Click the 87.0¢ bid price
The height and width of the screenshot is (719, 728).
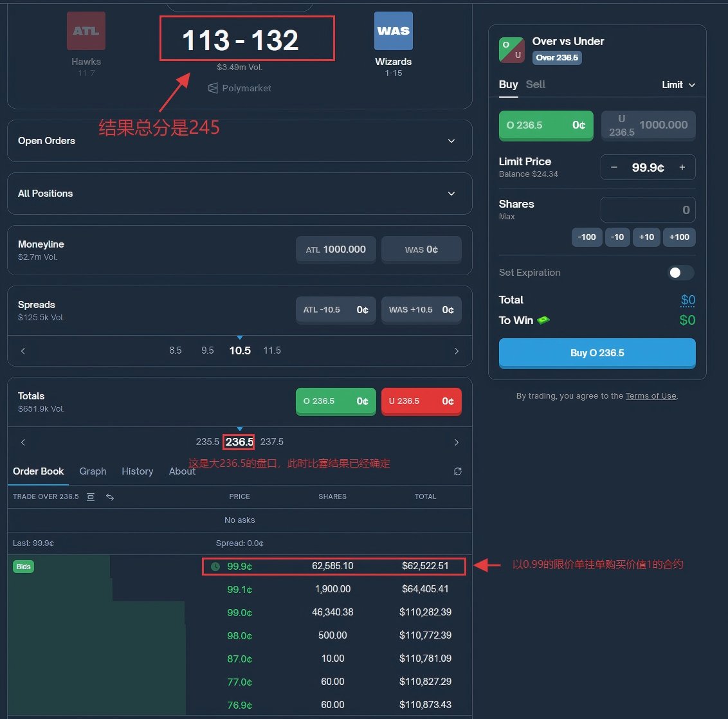pyautogui.click(x=240, y=659)
